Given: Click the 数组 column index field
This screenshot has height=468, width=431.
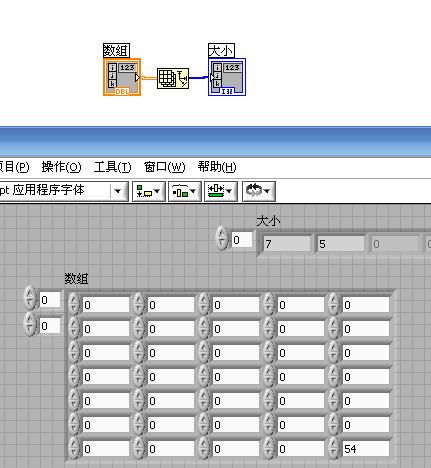Looking at the screenshot, I should coord(50,326).
